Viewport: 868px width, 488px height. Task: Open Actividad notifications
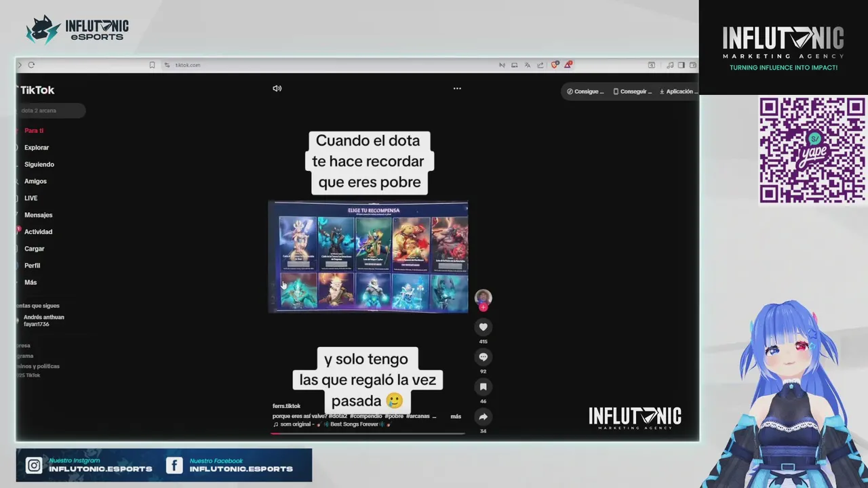click(38, 232)
